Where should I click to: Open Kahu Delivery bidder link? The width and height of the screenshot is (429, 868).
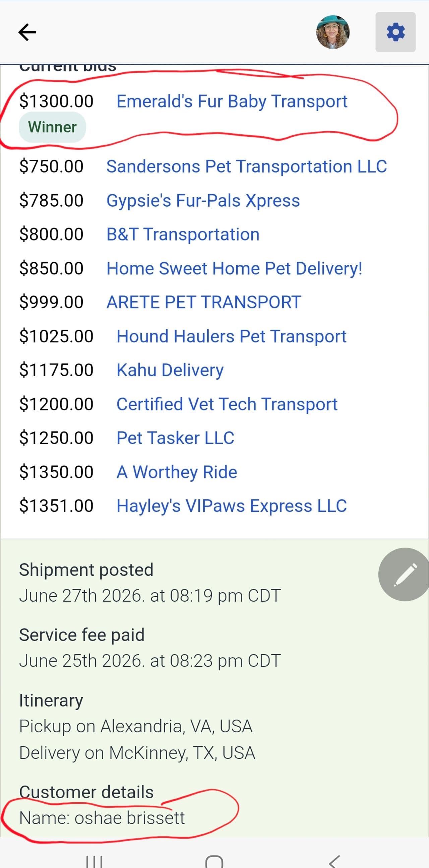(x=170, y=370)
